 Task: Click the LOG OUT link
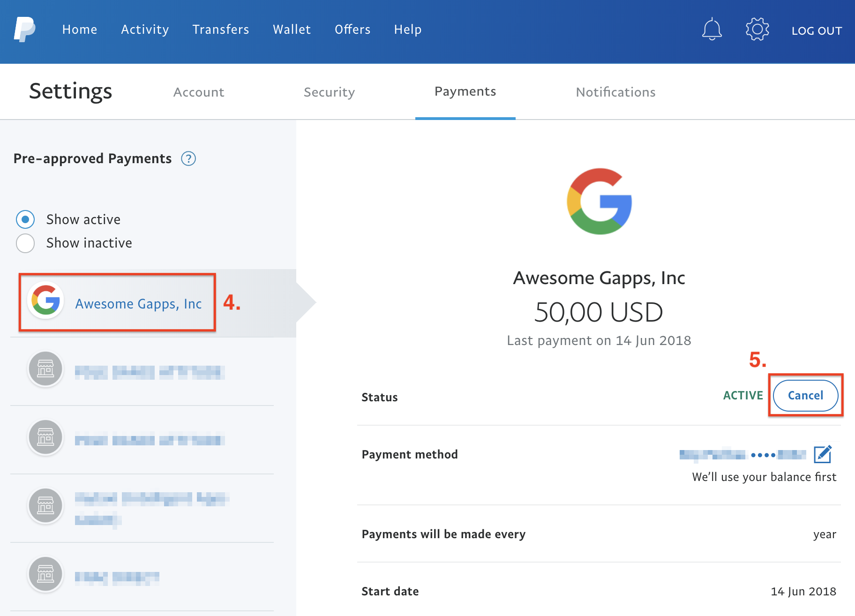(817, 30)
